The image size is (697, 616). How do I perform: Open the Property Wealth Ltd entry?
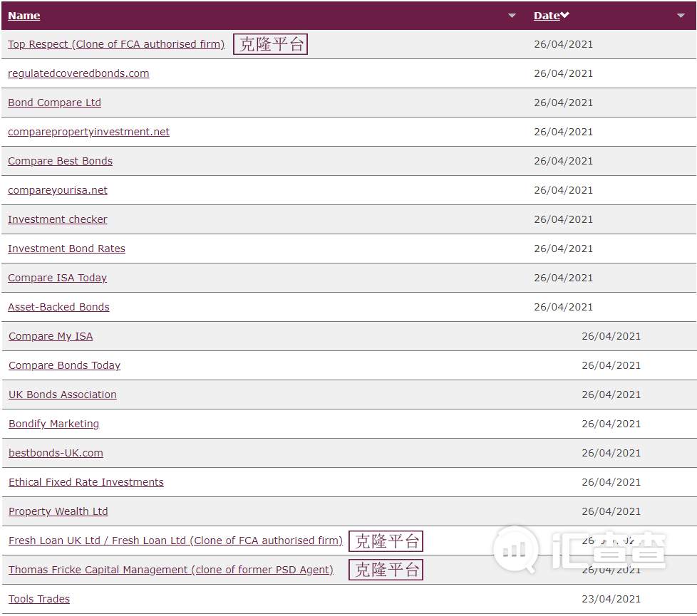pyautogui.click(x=58, y=511)
